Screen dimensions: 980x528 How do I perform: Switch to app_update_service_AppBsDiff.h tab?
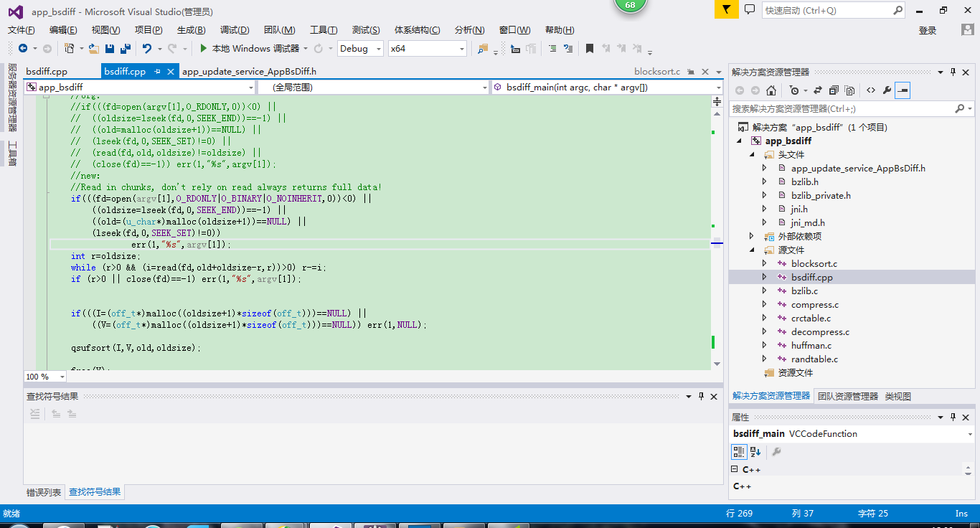pos(249,72)
